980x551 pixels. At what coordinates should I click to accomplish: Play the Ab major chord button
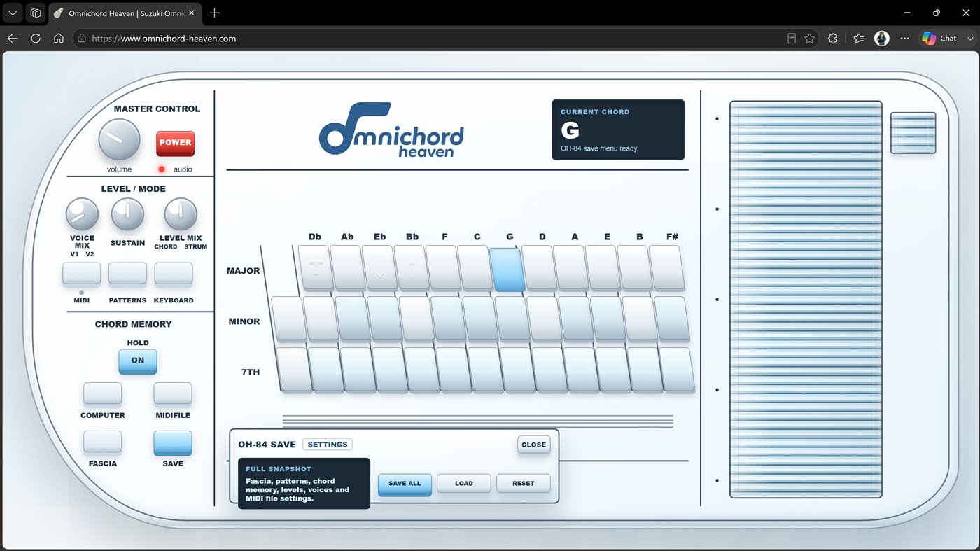(348, 267)
